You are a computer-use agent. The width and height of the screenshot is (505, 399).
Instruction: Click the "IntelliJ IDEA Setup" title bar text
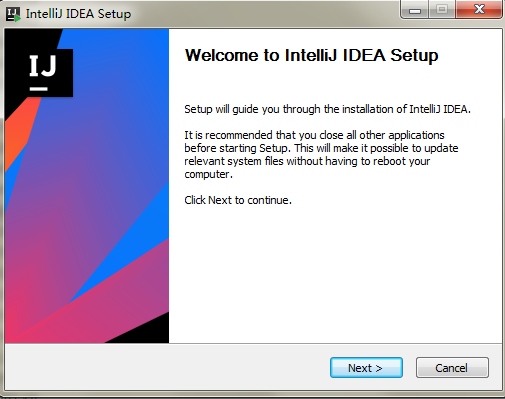(x=78, y=14)
